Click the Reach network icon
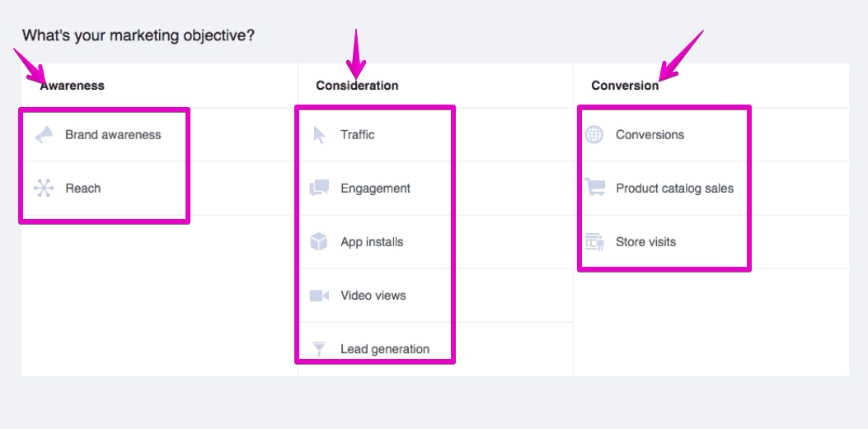Viewport: 868px width, 429px height. pos(44,189)
